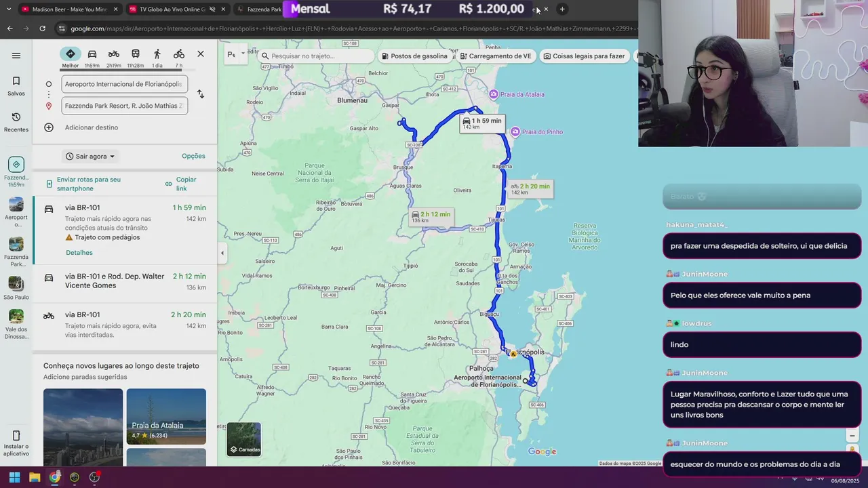Click the Florianópolis city label on map
The height and width of the screenshot is (488, 868).
pyautogui.click(x=526, y=352)
